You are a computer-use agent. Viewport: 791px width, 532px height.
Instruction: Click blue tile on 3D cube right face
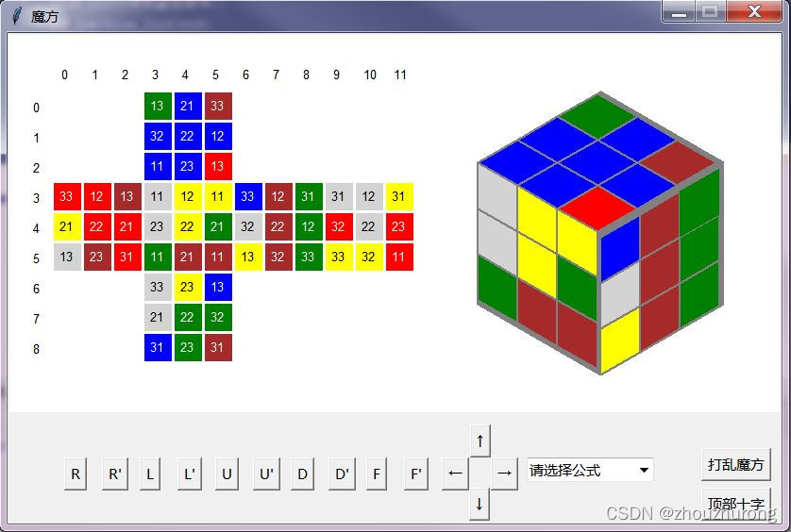(620, 248)
